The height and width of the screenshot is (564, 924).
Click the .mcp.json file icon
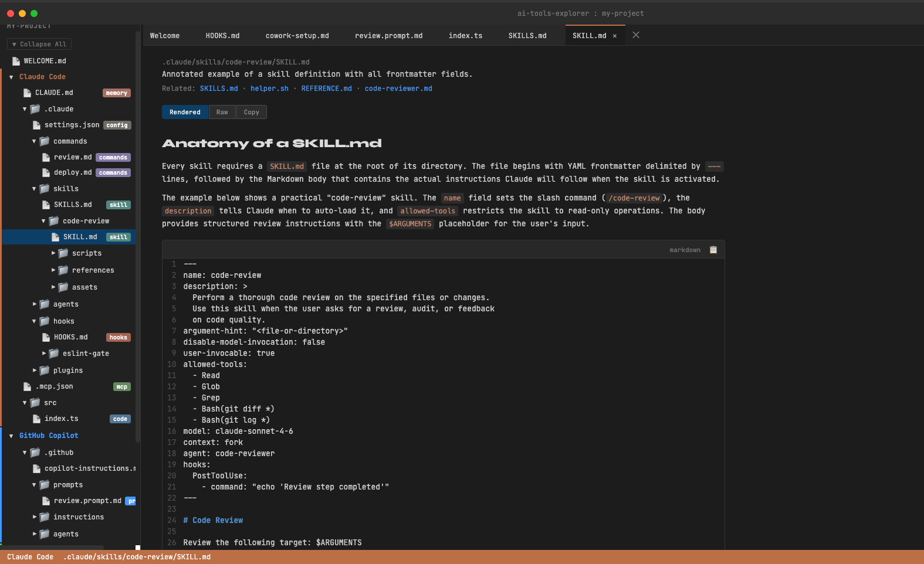click(x=27, y=386)
